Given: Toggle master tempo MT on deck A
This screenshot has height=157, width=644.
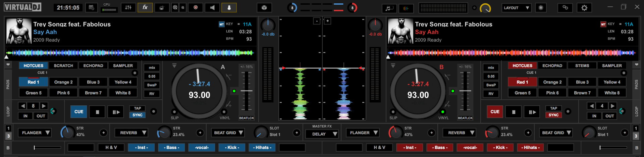Looking at the screenshot, I should tap(221, 24).
